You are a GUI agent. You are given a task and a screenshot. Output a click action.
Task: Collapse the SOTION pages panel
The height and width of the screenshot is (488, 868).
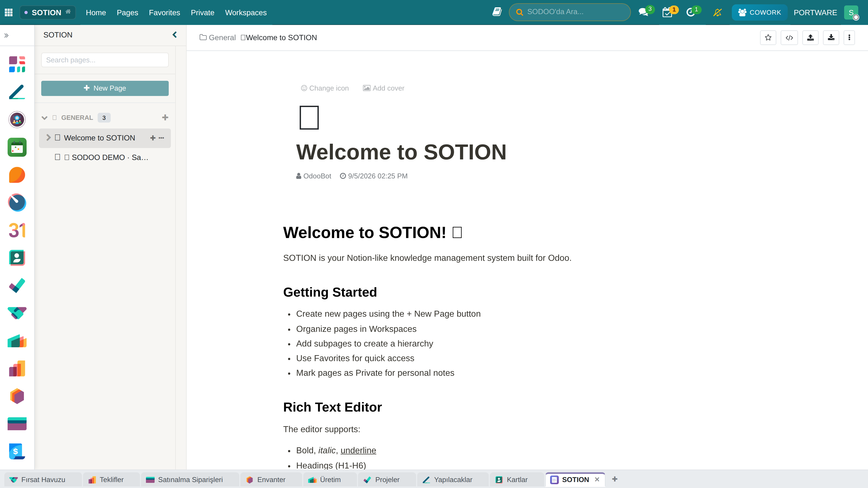174,35
